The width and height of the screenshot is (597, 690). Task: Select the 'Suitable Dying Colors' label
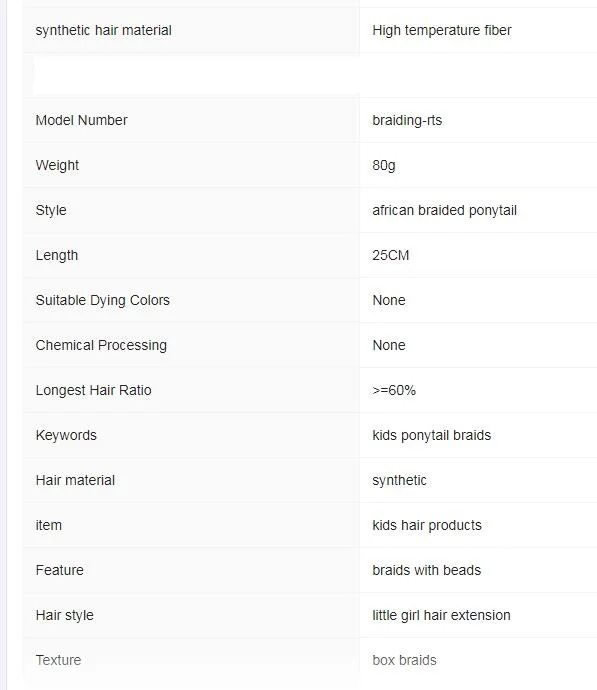click(x=103, y=300)
